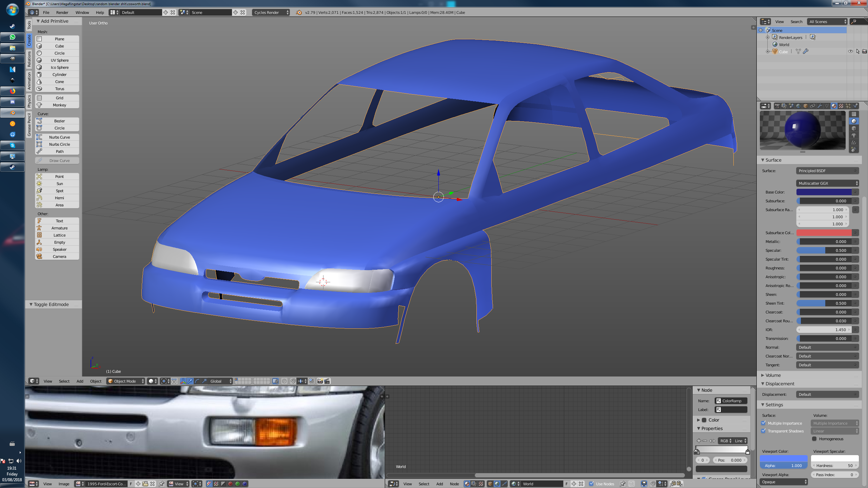Open the Render menu
This screenshot has width=868, height=488.
tap(62, 13)
